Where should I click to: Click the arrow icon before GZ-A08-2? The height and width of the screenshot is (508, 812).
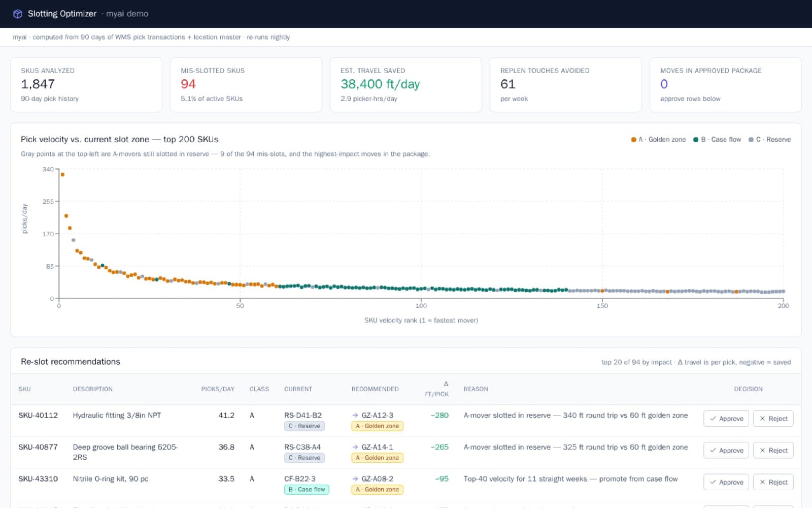(355, 479)
